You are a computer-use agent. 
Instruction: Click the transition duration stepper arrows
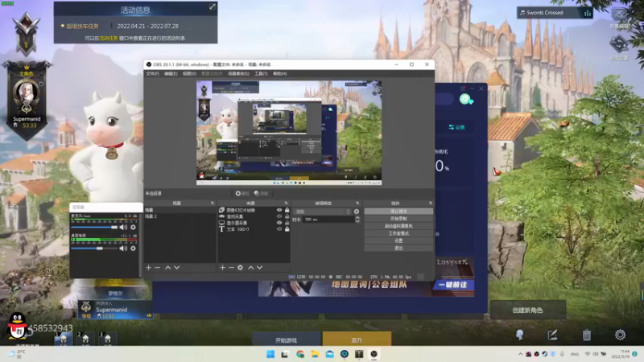pyautogui.click(x=357, y=220)
